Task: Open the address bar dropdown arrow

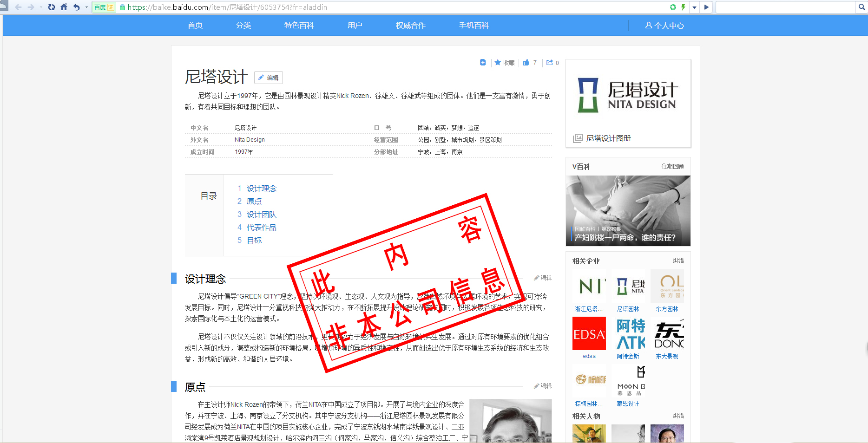Action: click(694, 7)
